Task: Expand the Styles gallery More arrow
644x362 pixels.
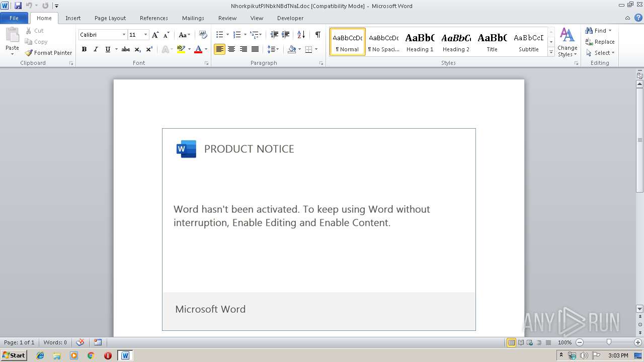Action: 551,52
